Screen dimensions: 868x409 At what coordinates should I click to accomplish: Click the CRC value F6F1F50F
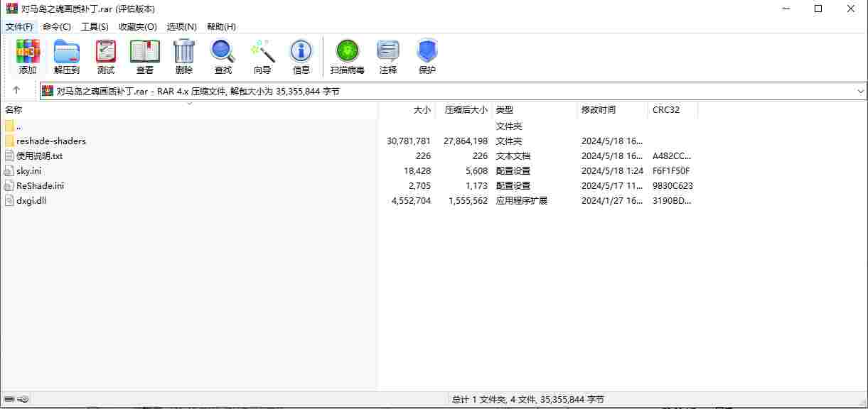click(x=671, y=170)
